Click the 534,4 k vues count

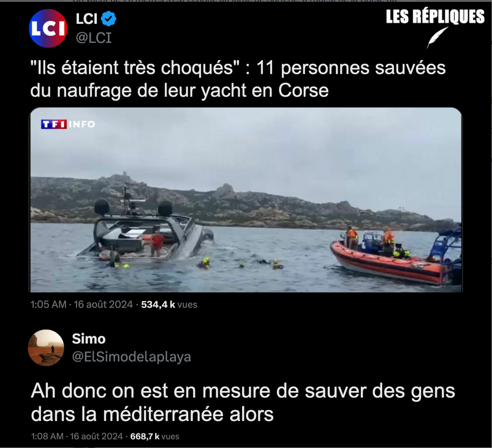[x=169, y=305]
